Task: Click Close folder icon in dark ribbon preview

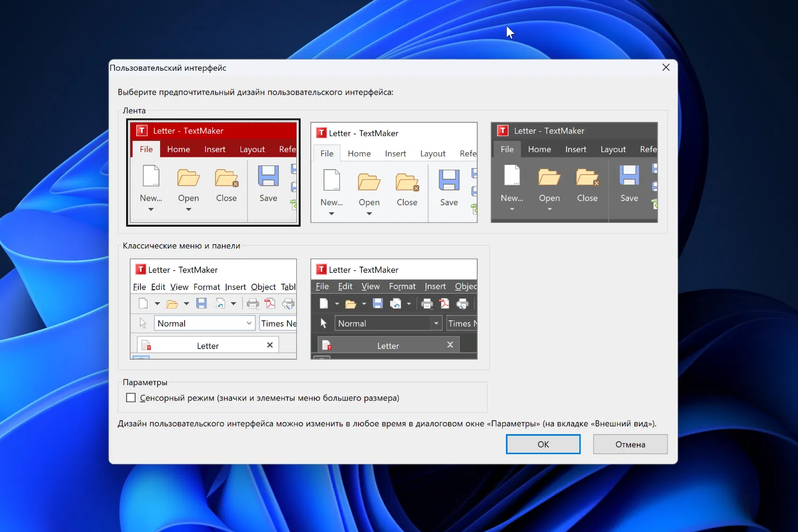Action: (587, 177)
